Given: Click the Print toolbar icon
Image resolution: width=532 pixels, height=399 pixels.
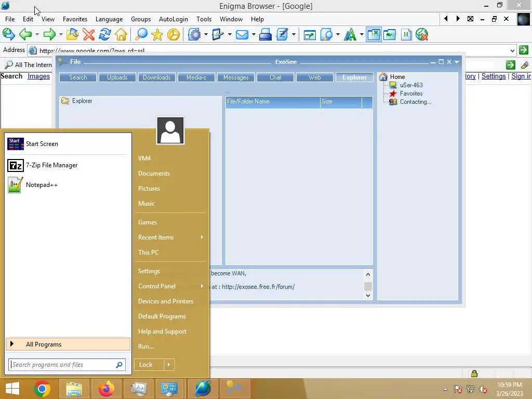Looking at the screenshot, I should (x=265, y=34).
